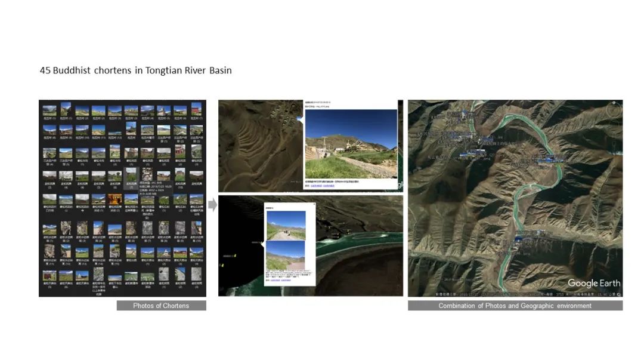This screenshot has width=644, height=363.
Task: Select the red building thumbnail ending the top row
Action: pyautogui.click(x=196, y=109)
